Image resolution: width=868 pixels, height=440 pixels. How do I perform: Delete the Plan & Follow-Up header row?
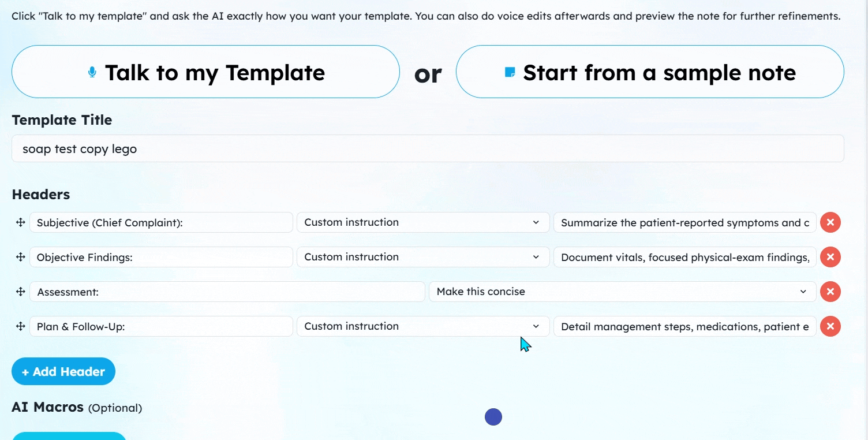830,326
